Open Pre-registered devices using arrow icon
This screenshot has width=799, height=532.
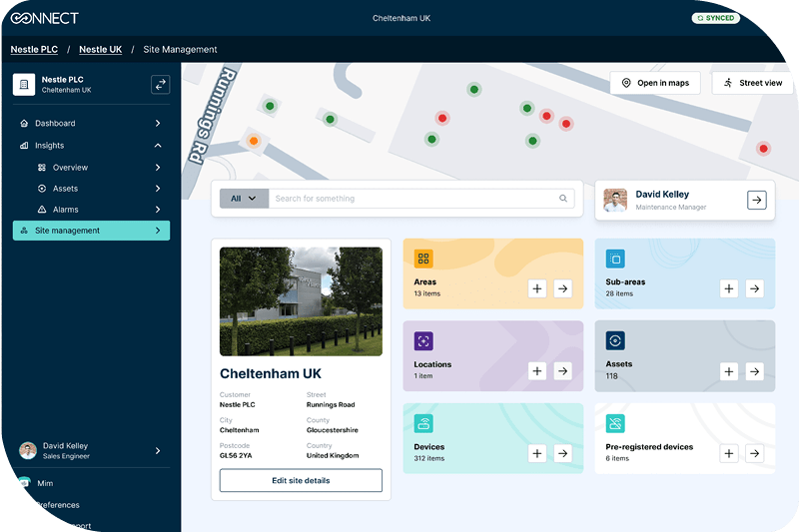pyautogui.click(x=755, y=453)
